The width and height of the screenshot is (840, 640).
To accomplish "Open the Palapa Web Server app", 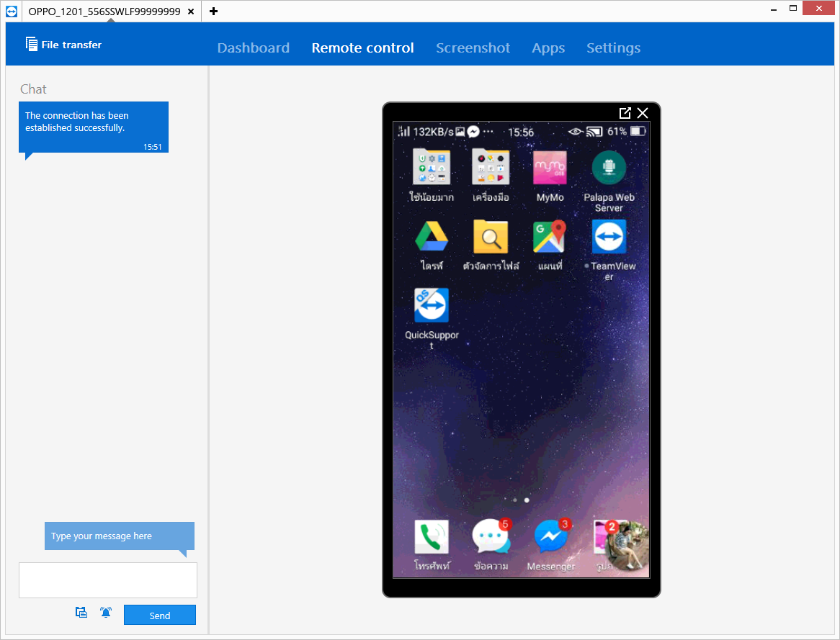I will (x=609, y=168).
